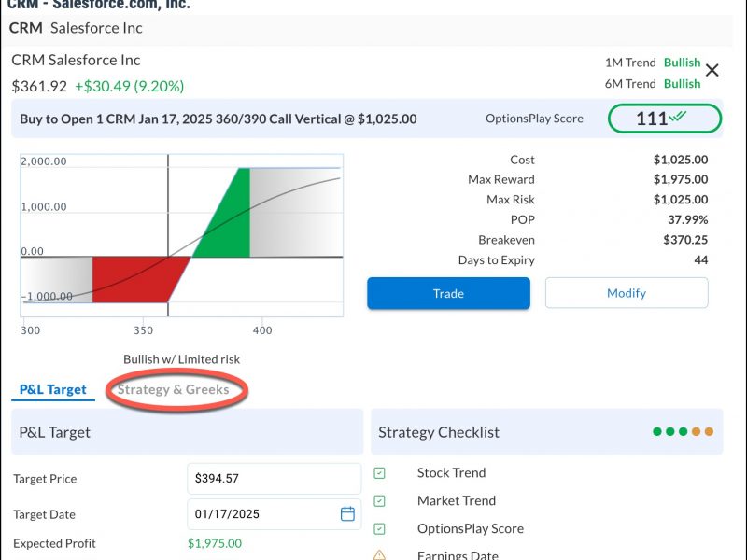The height and width of the screenshot is (560, 747).
Task: Click the Strategy Checklist status dots
Action: pos(684,431)
